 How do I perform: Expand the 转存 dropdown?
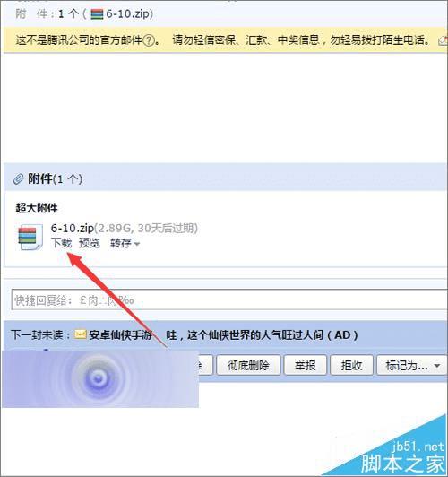coord(125,243)
